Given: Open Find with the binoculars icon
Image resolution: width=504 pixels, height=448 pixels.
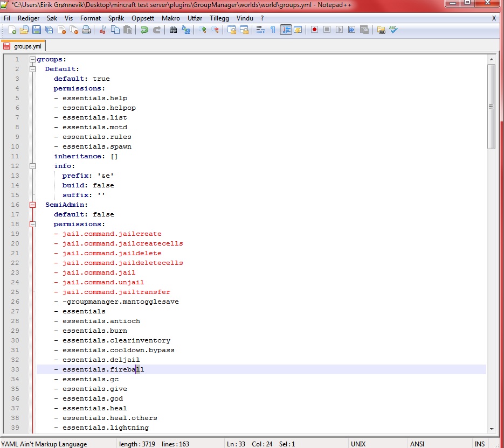Looking at the screenshot, I should (x=173, y=30).
